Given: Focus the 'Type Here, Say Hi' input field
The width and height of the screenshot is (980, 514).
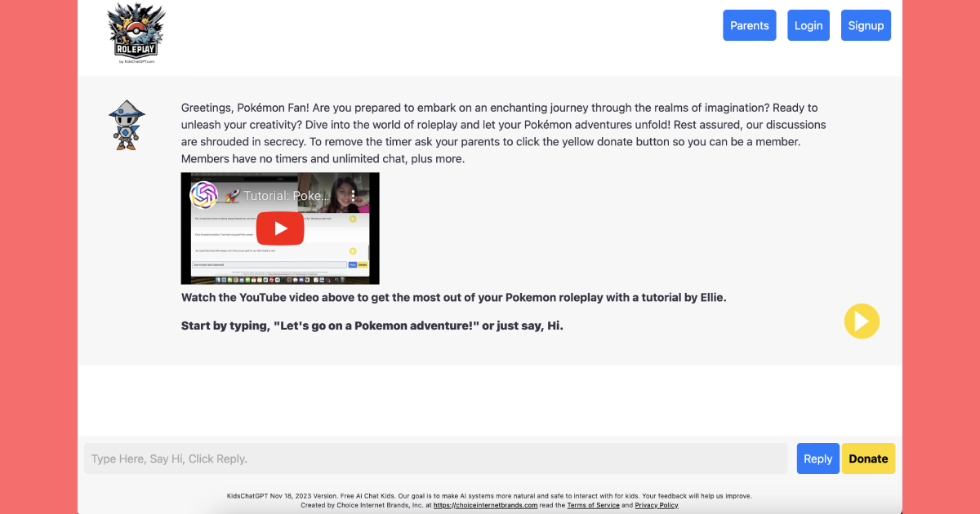Looking at the screenshot, I should point(435,459).
